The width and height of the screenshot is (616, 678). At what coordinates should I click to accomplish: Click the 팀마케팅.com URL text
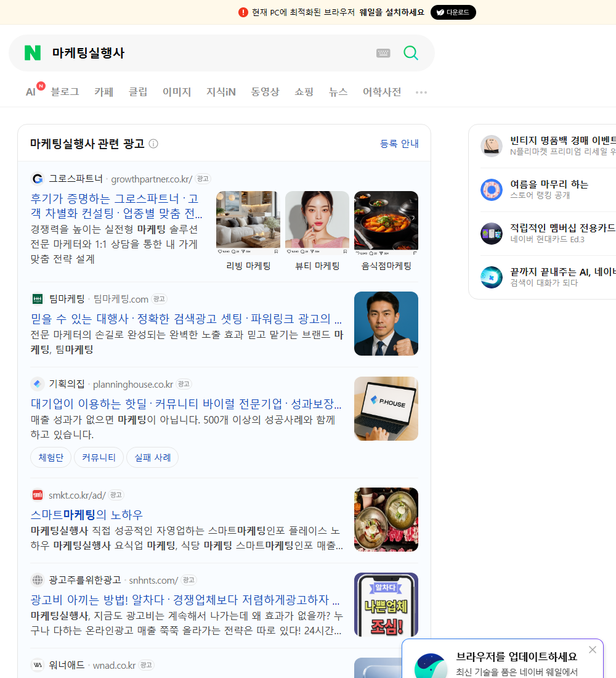121,299
